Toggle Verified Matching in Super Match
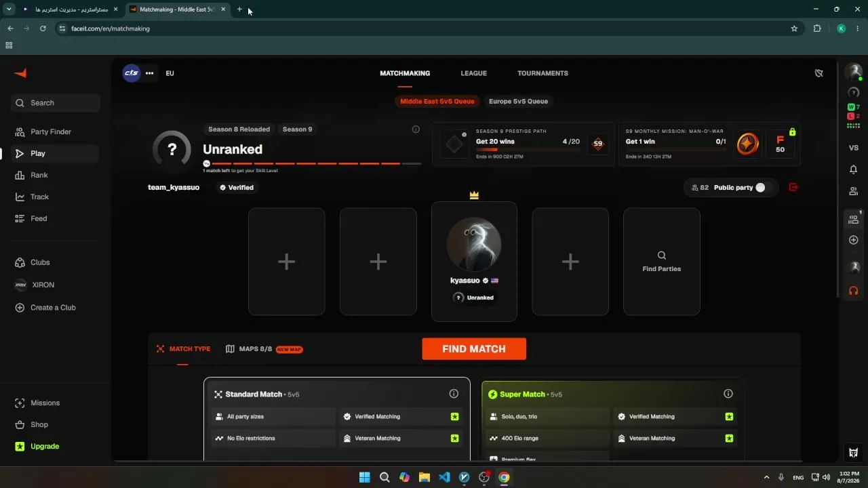 coord(729,417)
